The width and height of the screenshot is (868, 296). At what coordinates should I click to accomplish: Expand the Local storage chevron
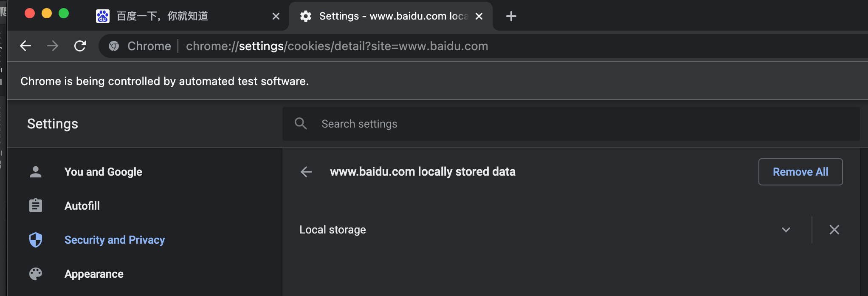(x=786, y=230)
